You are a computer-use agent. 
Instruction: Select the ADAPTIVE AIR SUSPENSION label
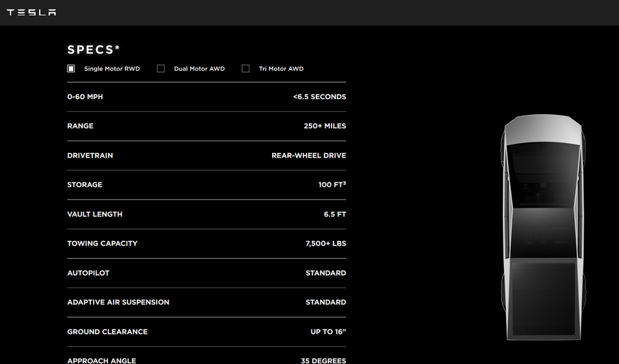[x=118, y=302]
